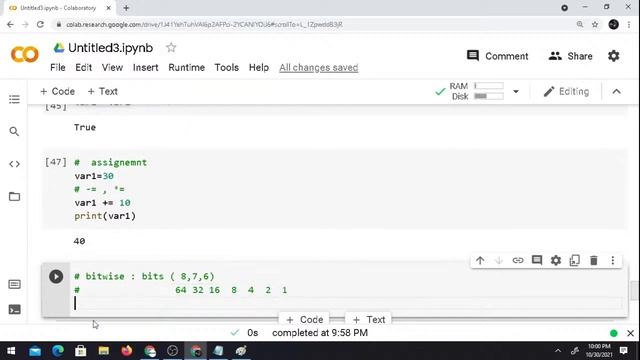This screenshot has height=360, width=640.
Task: Click the empty third line in bitwise cell
Action: coord(348,303)
